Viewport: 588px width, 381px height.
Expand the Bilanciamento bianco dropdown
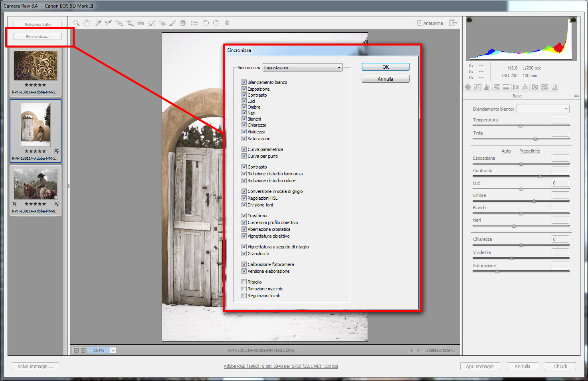click(x=543, y=109)
